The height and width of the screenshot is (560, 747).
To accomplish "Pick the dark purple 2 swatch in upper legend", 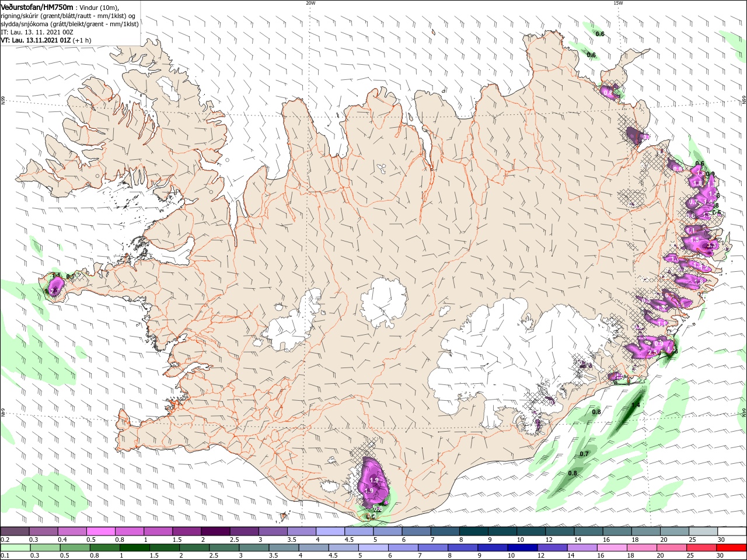I will click(215, 531).
